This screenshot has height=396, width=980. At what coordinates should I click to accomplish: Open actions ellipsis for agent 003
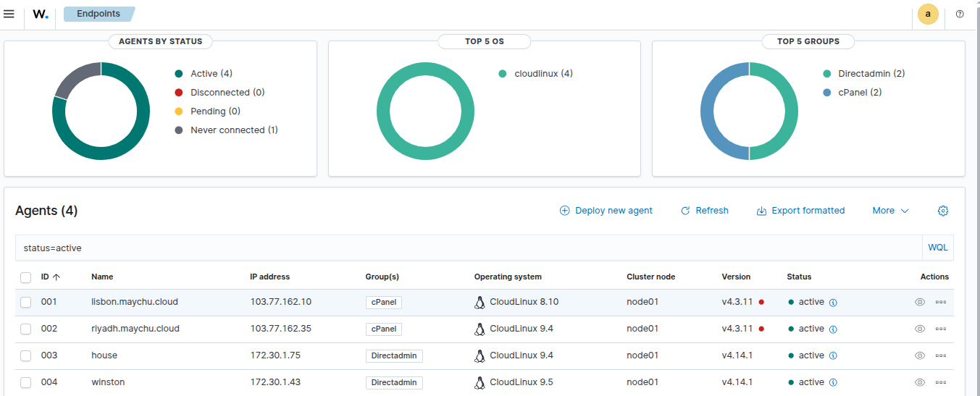tap(941, 355)
